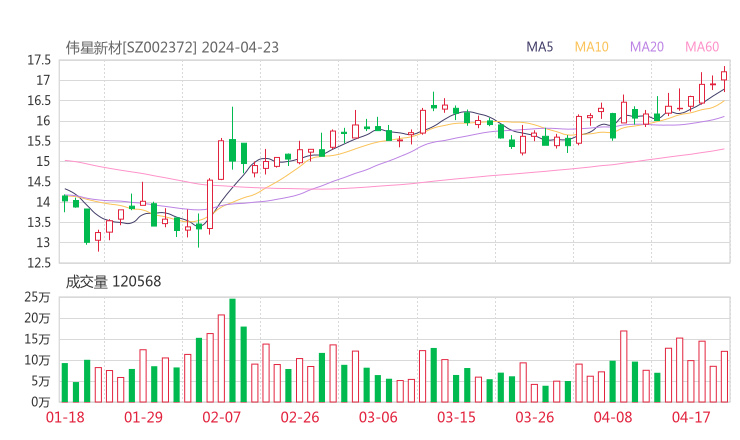Click the 12.5 price axis label
Image resolution: width=740 pixels, height=440 pixels.
point(39,263)
